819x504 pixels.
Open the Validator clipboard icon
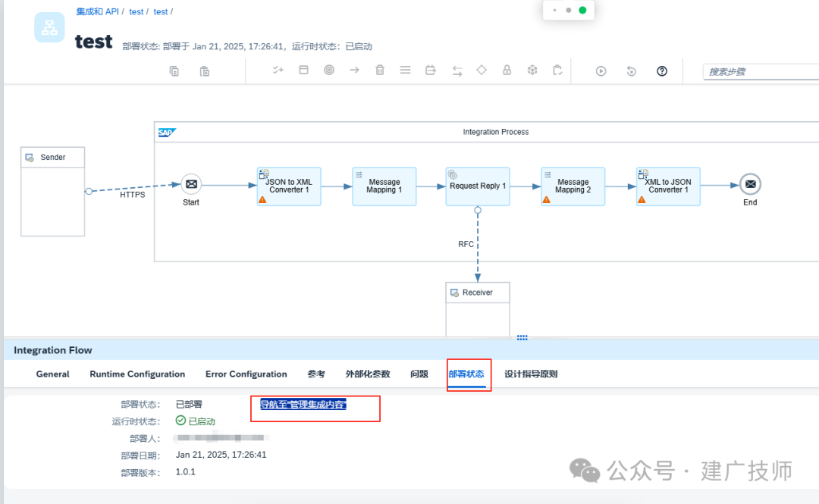click(x=557, y=70)
